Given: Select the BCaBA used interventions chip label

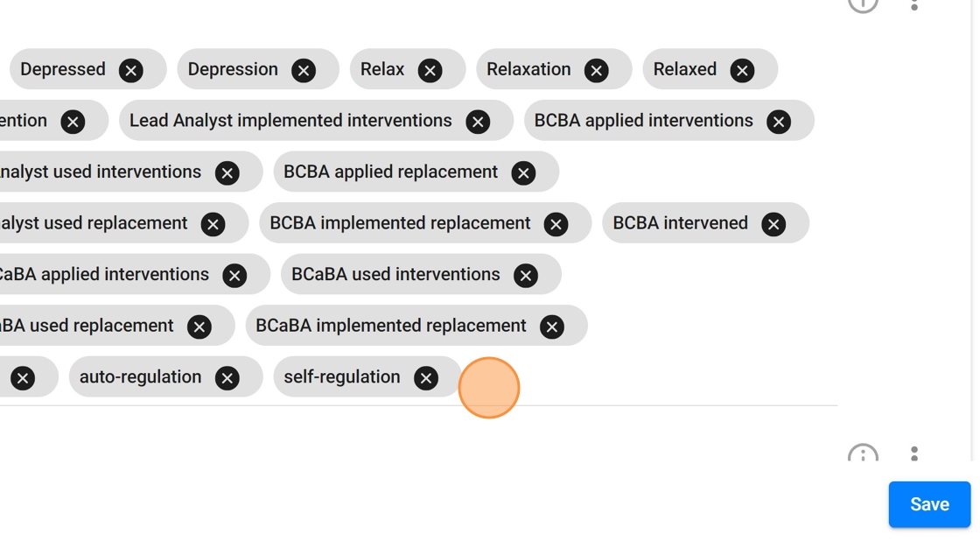Looking at the screenshot, I should [x=395, y=275].
